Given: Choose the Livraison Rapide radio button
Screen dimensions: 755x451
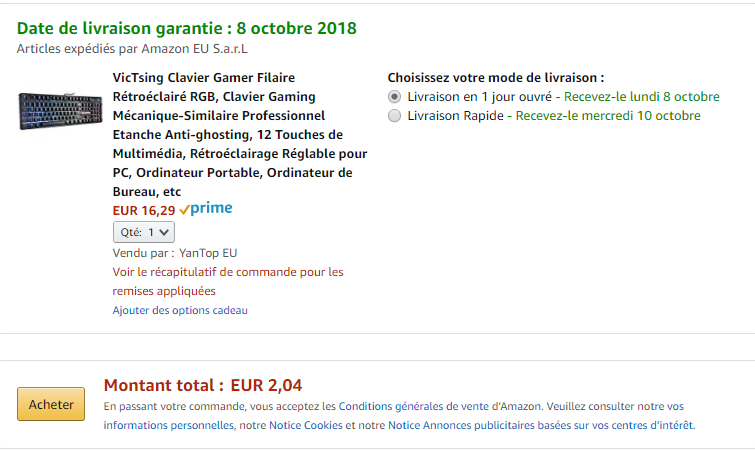Looking at the screenshot, I should pos(395,116).
